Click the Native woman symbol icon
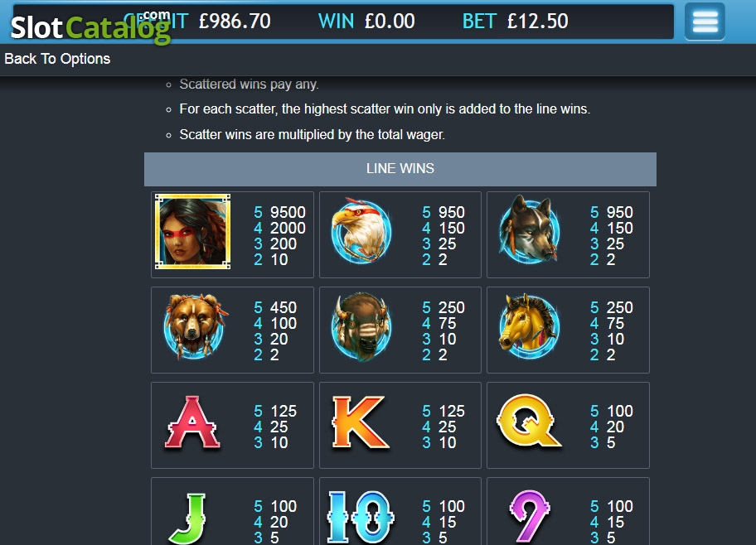 (192, 231)
